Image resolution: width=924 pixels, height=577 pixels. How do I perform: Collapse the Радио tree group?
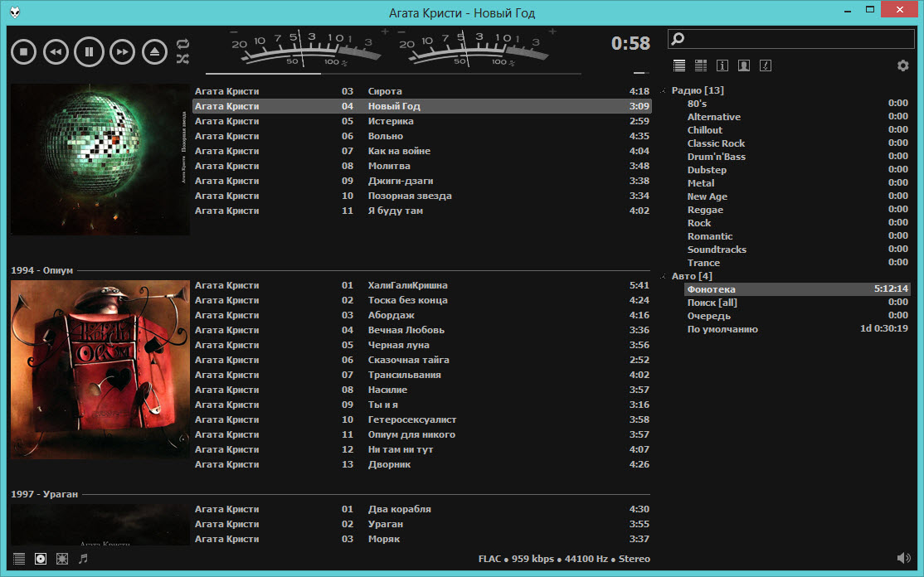[x=664, y=90]
